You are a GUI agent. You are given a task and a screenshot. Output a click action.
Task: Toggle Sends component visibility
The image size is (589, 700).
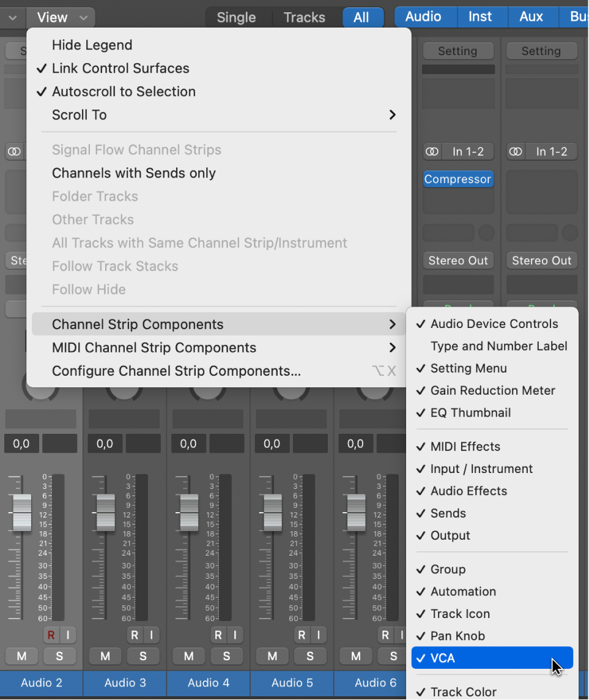point(492,513)
